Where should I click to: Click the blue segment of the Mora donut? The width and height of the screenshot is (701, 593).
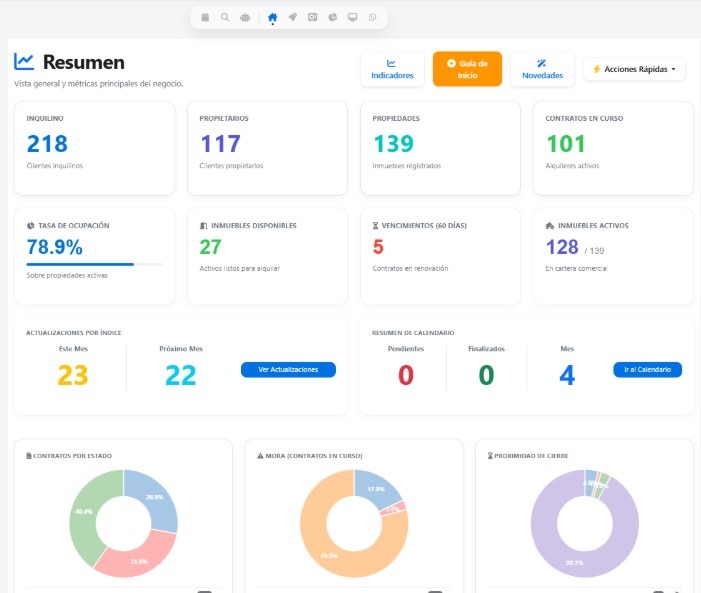point(375,489)
